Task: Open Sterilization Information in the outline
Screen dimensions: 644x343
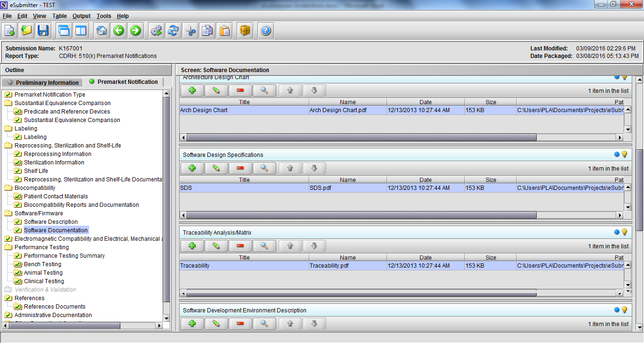Action: point(54,163)
